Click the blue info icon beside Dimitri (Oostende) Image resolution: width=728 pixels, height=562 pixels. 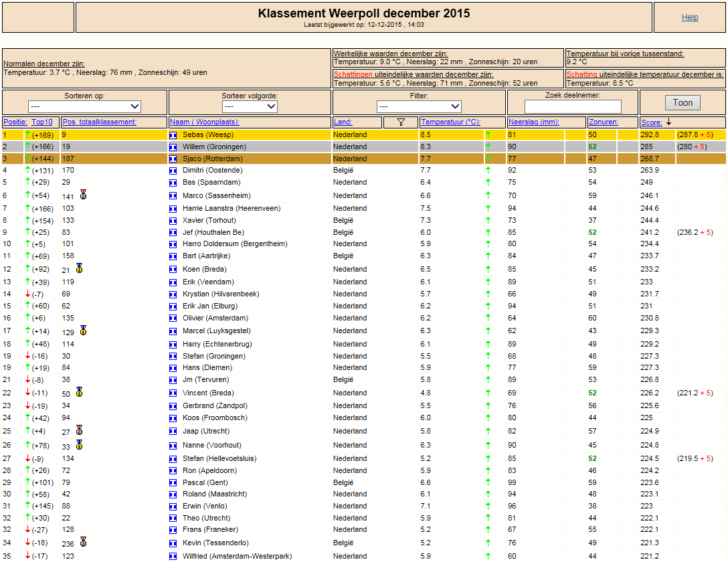pyautogui.click(x=173, y=171)
